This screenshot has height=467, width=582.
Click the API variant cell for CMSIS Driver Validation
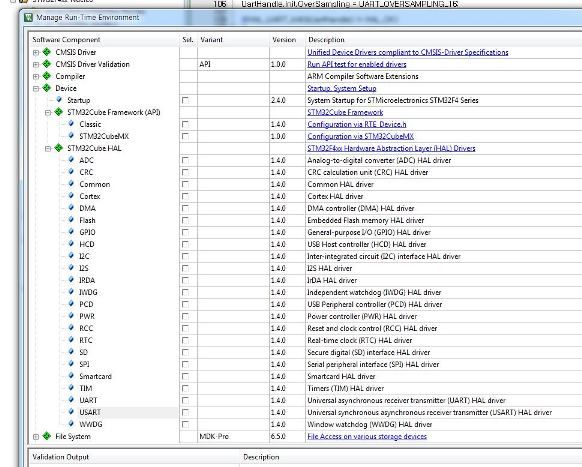(x=233, y=64)
